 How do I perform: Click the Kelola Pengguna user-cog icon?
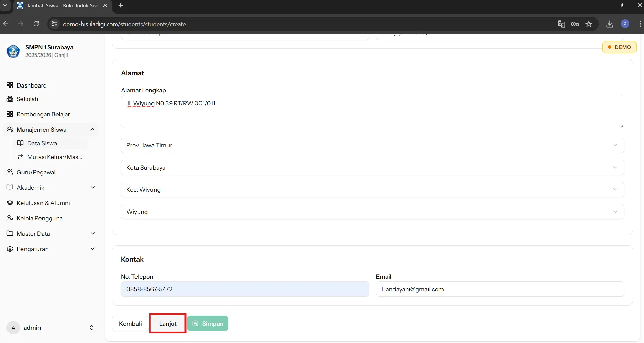click(x=10, y=218)
